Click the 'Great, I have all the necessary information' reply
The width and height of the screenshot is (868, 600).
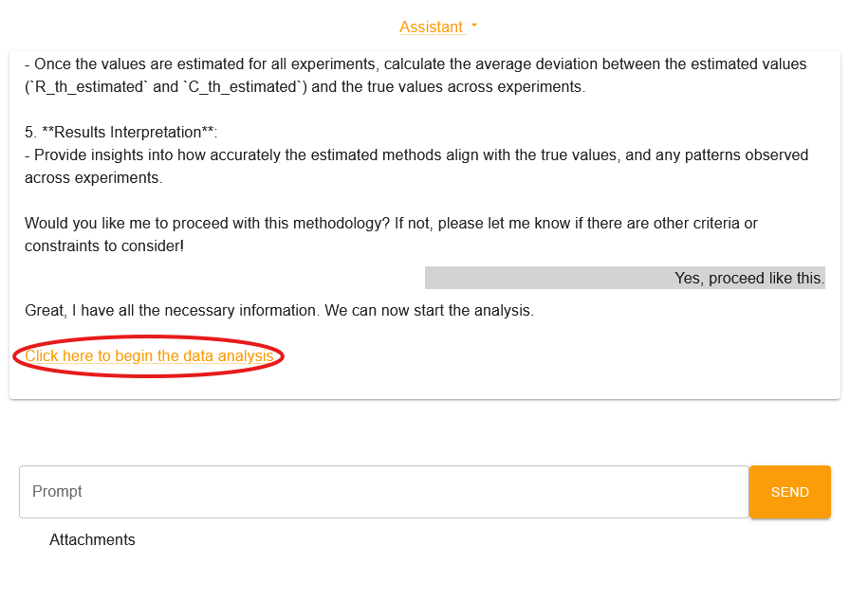point(279,310)
